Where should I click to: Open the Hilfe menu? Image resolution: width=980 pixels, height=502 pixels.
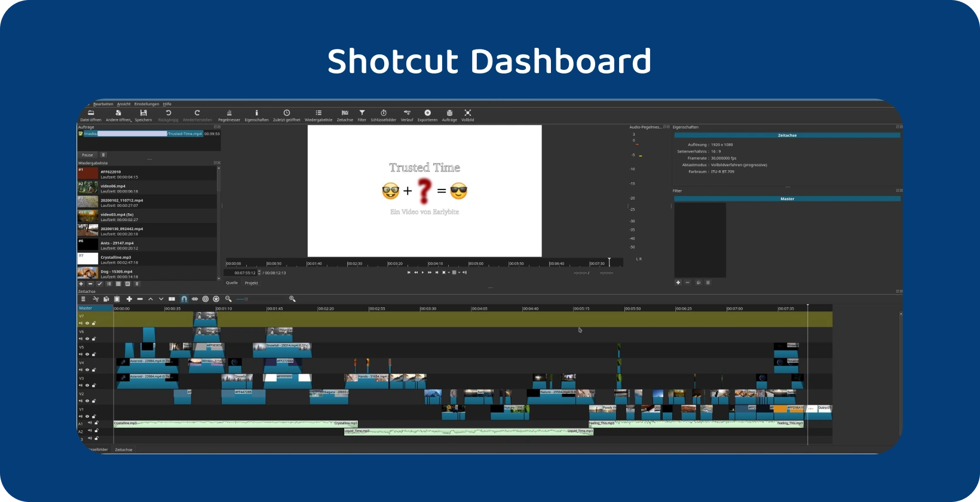(167, 104)
